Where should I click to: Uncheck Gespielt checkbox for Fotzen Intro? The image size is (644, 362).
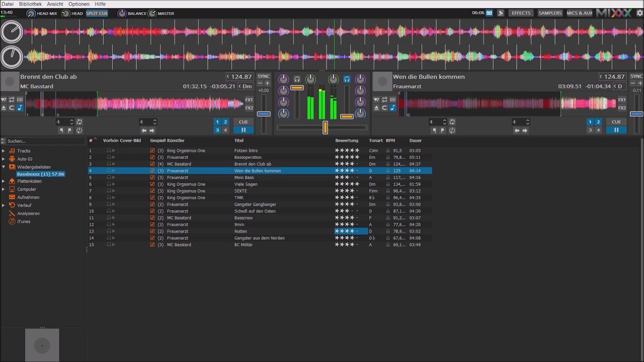(152, 150)
